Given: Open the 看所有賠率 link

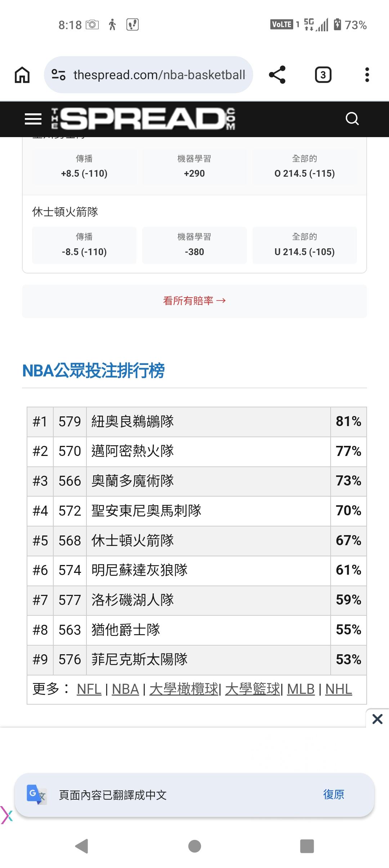Looking at the screenshot, I should click(x=194, y=301).
